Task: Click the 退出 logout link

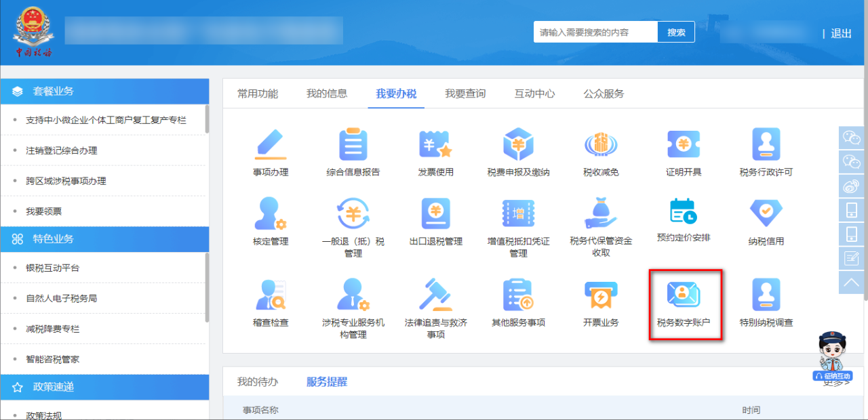Action: coord(841,33)
